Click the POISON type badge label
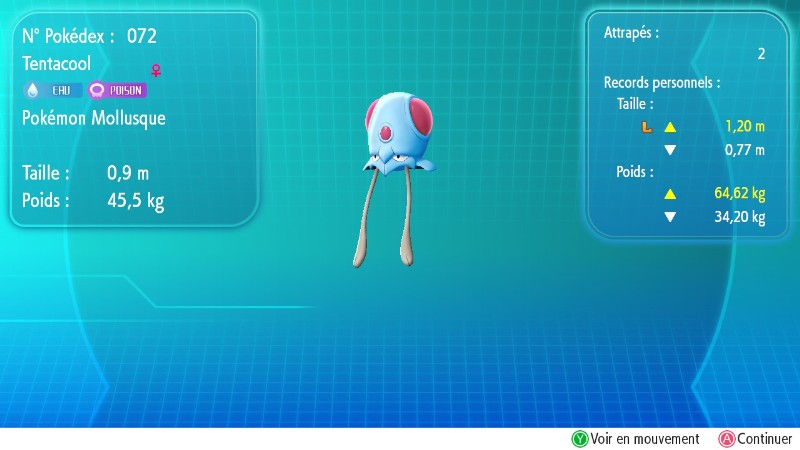 126,90
